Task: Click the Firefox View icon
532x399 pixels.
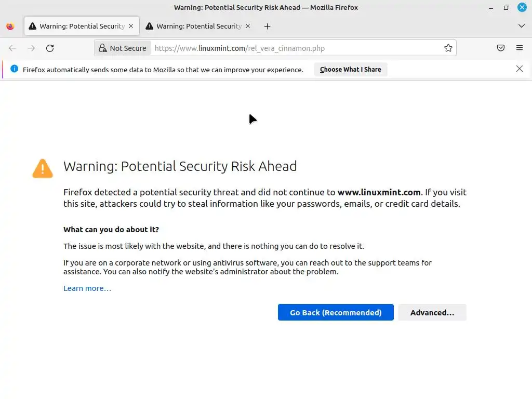Action: tap(10, 26)
